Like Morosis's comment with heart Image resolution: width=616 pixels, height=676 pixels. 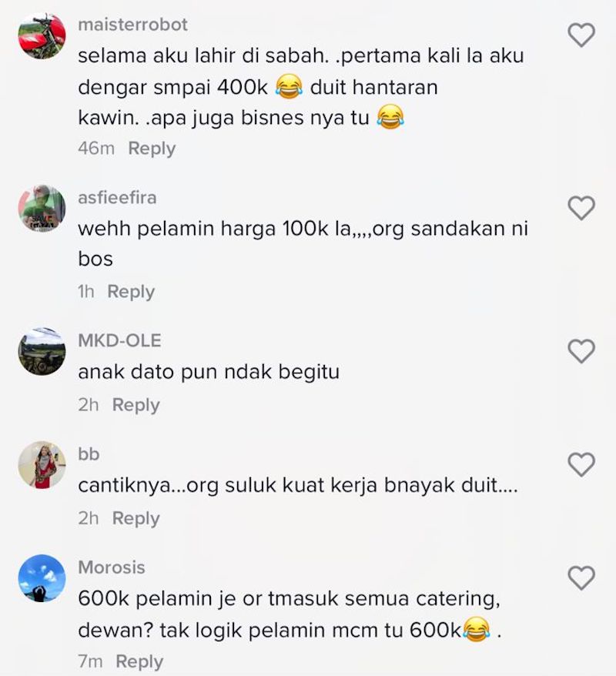point(581,577)
